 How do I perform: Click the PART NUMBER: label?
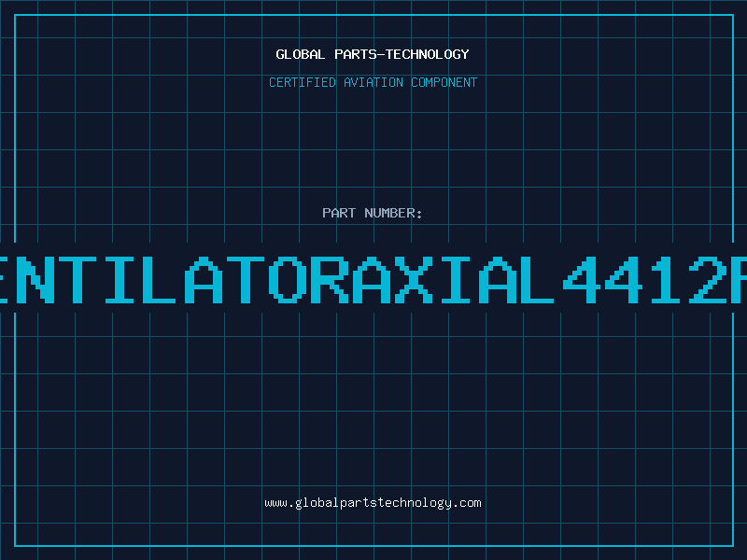pyautogui.click(x=373, y=213)
